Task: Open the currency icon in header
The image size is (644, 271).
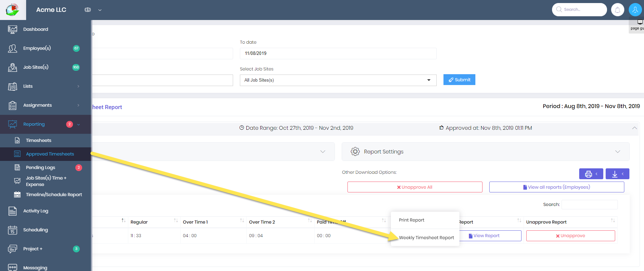Action: (x=88, y=10)
